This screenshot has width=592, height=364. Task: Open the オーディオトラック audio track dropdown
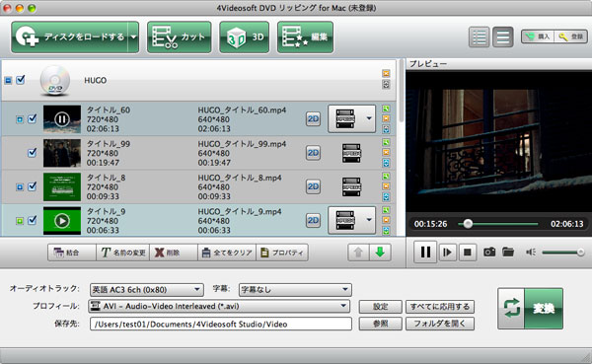tap(147, 290)
